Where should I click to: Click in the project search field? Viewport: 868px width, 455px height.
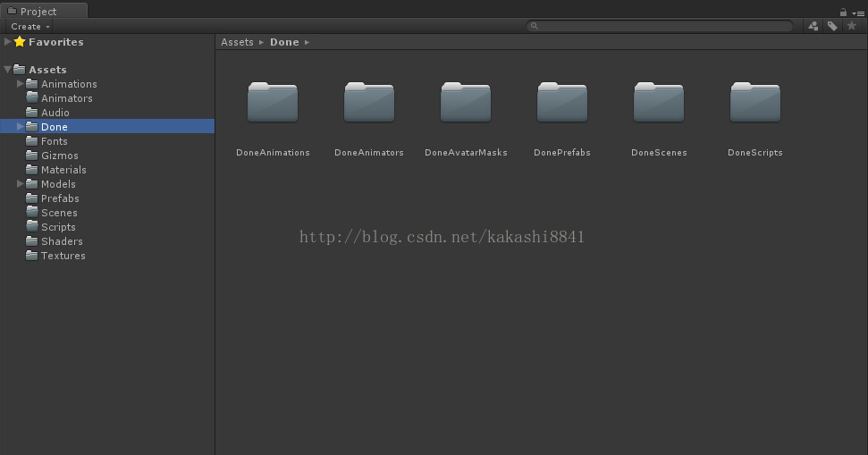click(660, 26)
